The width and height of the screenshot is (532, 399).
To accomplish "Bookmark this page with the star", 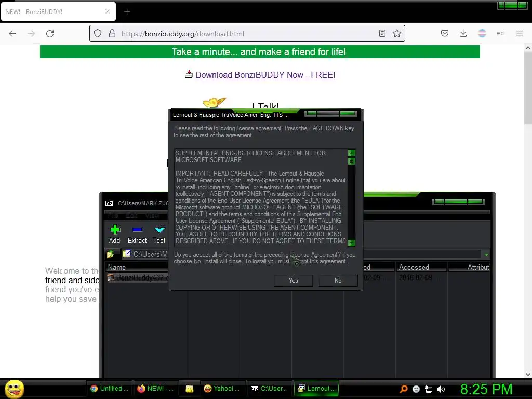I will [x=397, y=34].
